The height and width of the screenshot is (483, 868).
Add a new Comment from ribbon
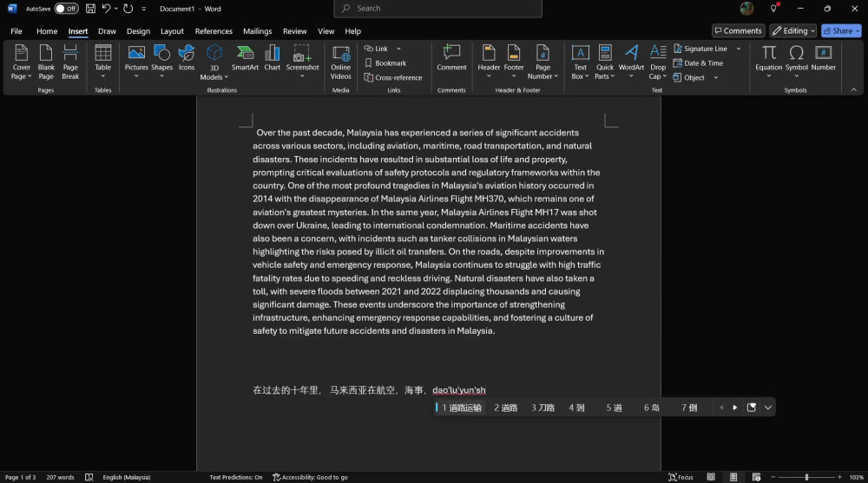(451, 58)
